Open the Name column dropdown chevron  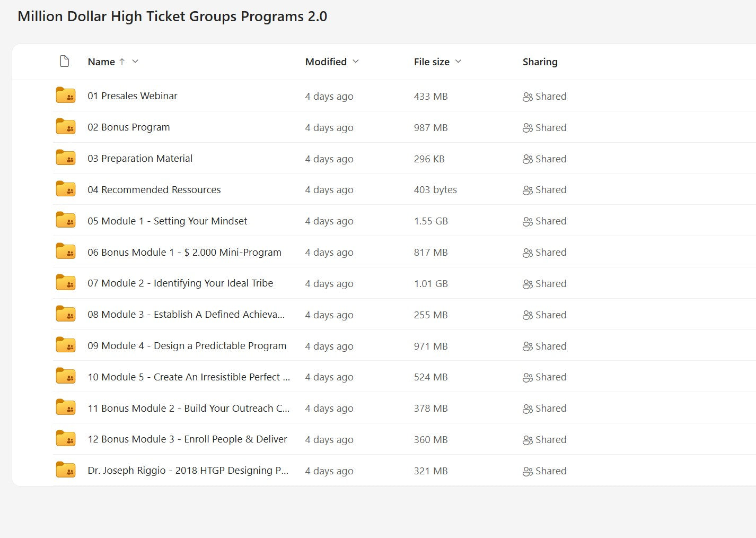pos(136,62)
